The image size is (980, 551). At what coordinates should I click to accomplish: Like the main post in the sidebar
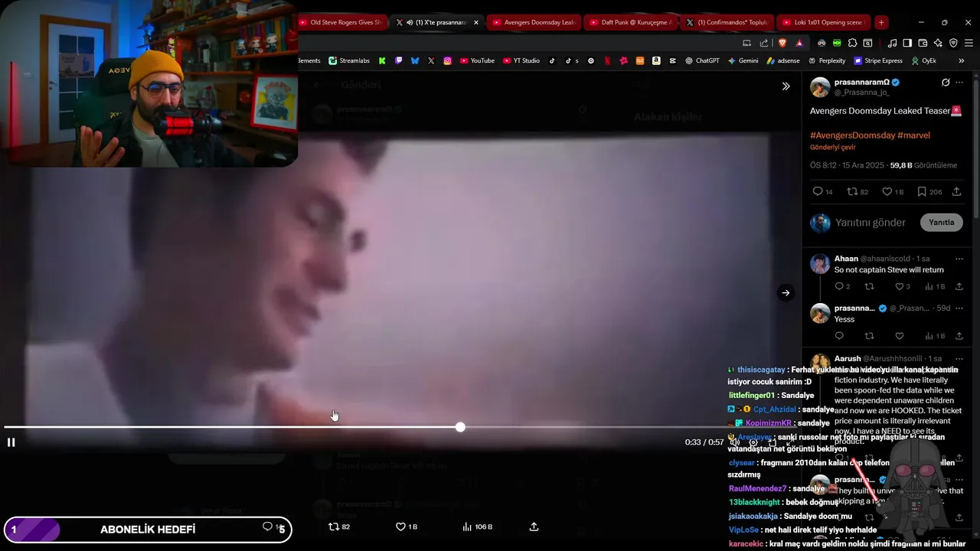893,191
